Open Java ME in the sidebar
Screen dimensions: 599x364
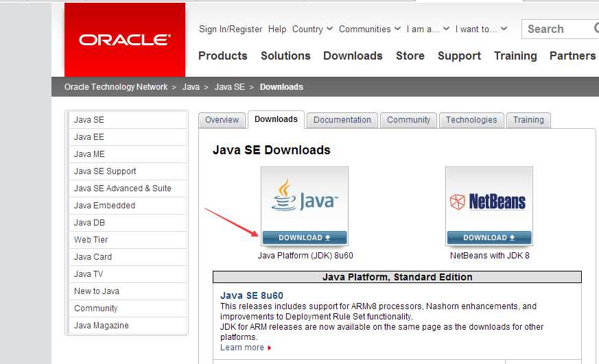point(128,154)
